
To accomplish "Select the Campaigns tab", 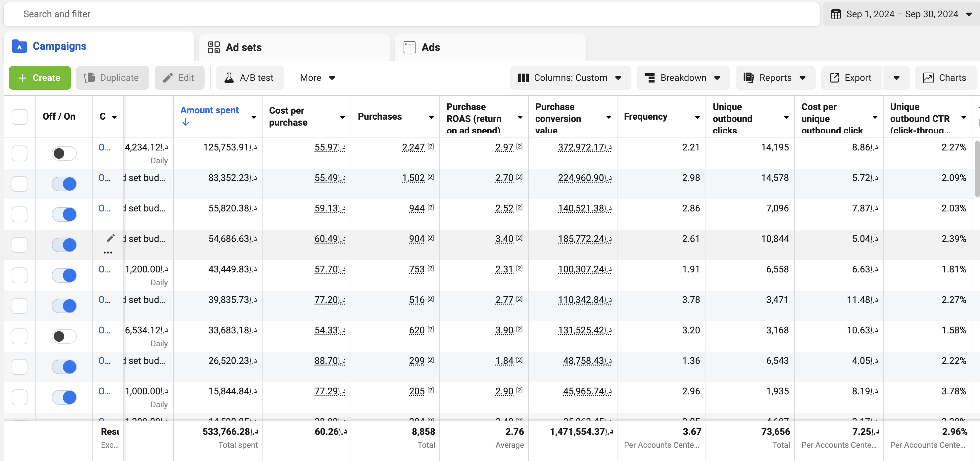I will (x=59, y=46).
